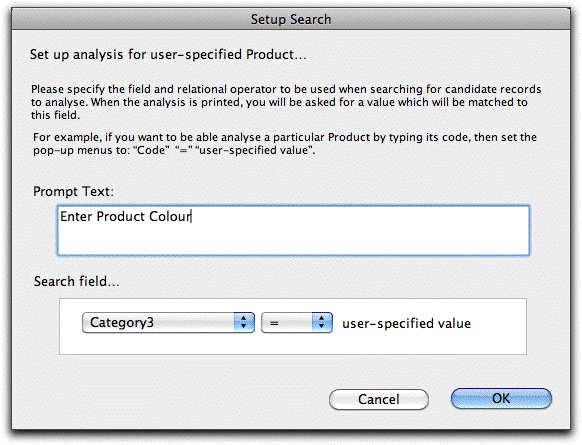Click the word 'Category3' in the menu

[x=122, y=322]
